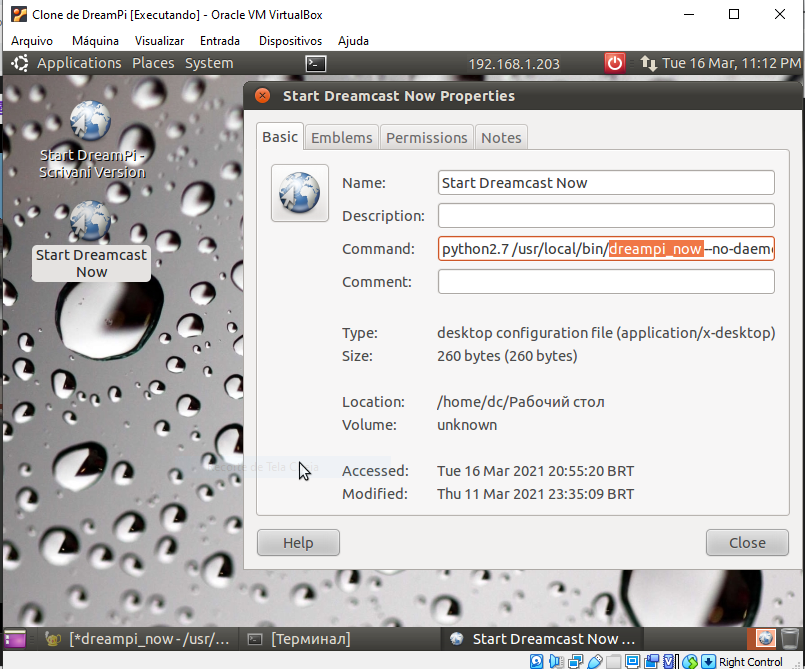Screen dimensions: 805x669
Task: Click the VirtualBox hard disk activity icon
Action: 536,661
